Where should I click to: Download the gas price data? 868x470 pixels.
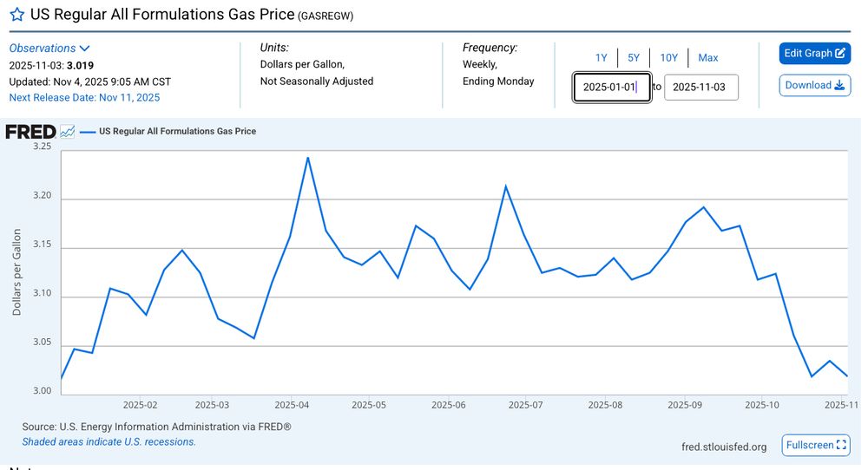pyautogui.click(x=814, y=85)
